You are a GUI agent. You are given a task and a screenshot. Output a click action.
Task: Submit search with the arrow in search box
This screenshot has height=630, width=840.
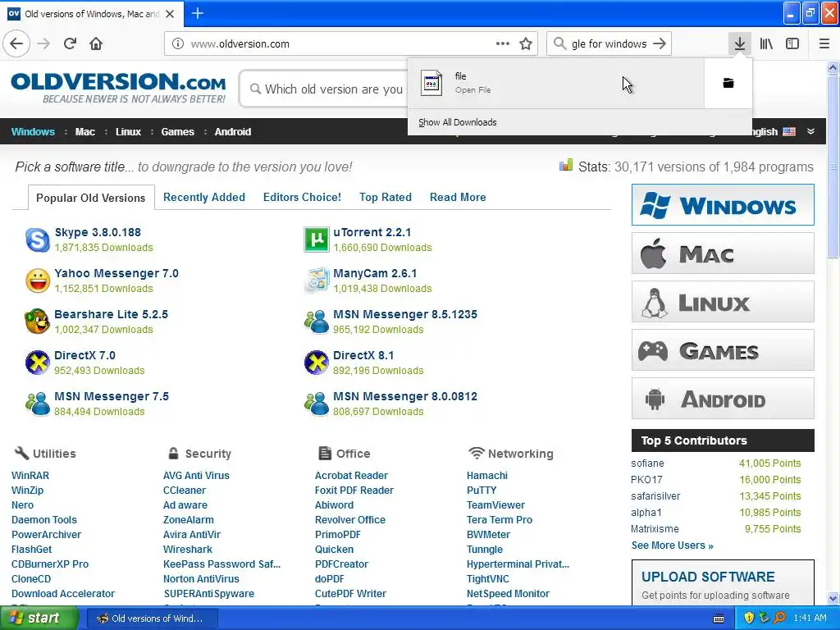660,44
